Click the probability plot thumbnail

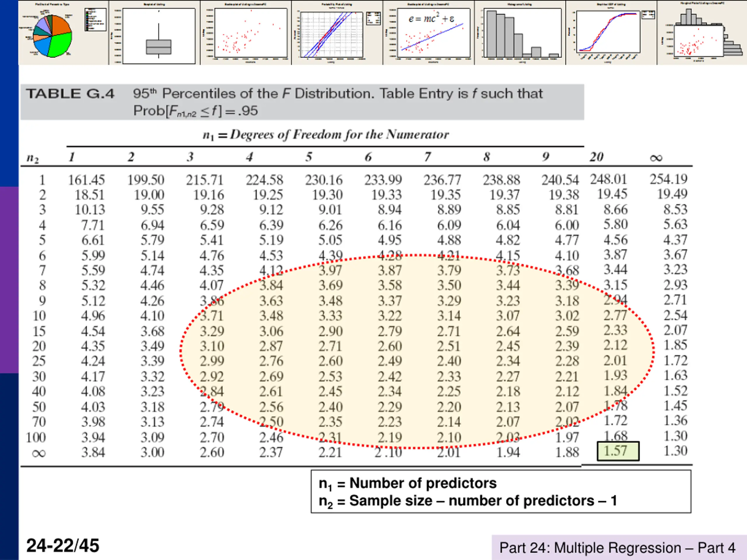[x=337, y=33]
